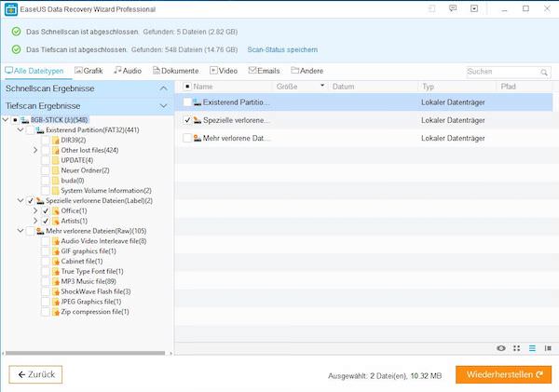Click the buda folder icon
Image resolution: width=559 pixels, height=392 pixels.
coord(56,181)
